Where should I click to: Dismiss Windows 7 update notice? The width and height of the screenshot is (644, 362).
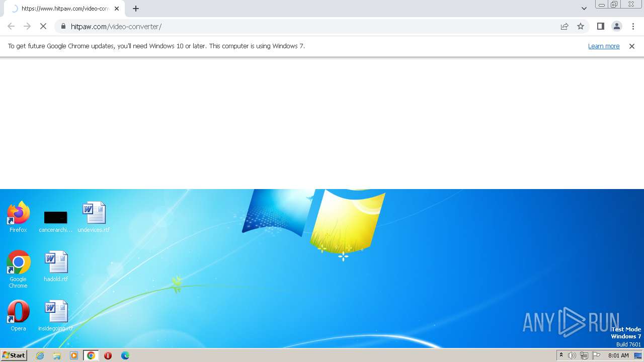tap(632, 46)
